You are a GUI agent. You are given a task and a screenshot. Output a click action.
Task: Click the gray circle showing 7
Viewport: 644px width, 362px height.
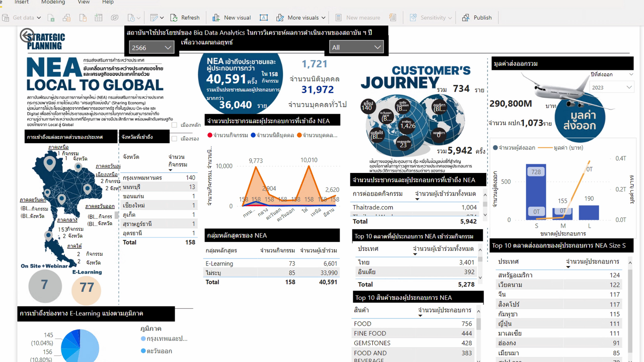[45, 286]
